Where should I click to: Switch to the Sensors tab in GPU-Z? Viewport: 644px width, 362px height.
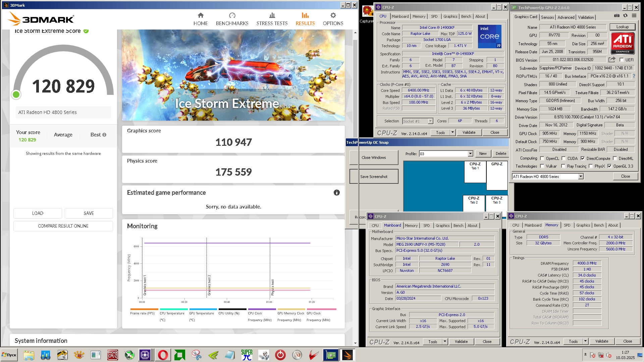pos(547,17)
